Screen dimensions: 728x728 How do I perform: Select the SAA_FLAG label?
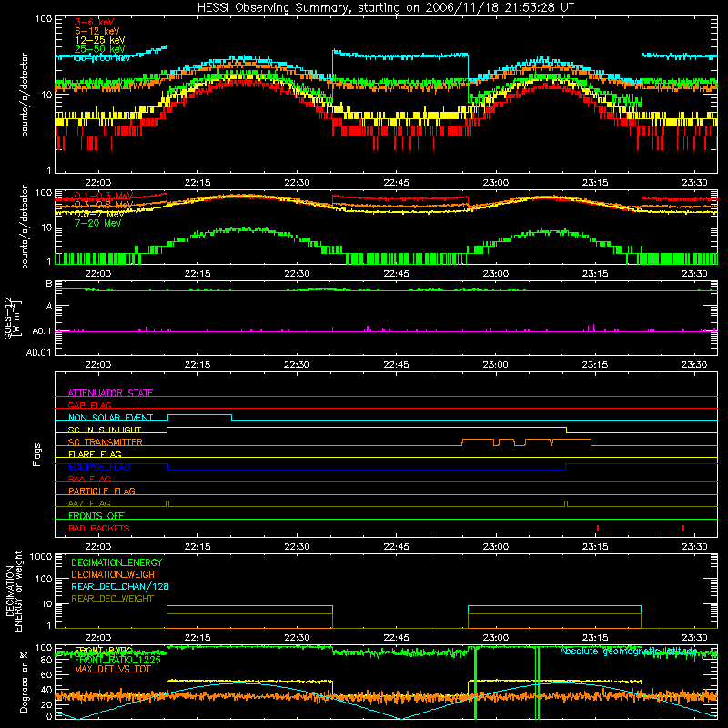pos(89,479)
